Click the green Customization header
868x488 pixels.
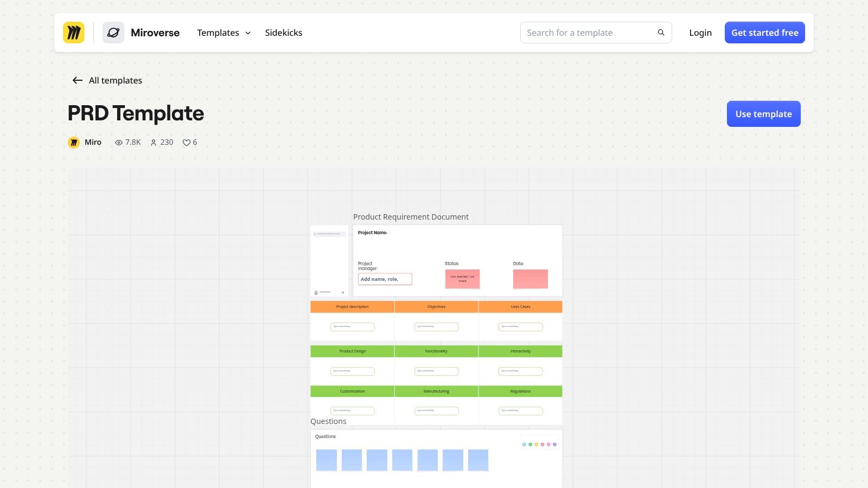[352, 391]
